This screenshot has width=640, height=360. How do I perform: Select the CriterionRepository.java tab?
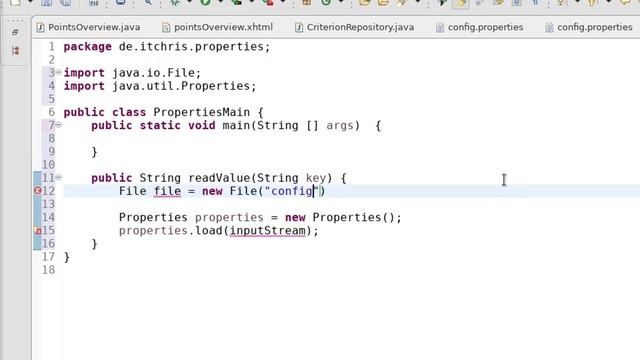354,27
